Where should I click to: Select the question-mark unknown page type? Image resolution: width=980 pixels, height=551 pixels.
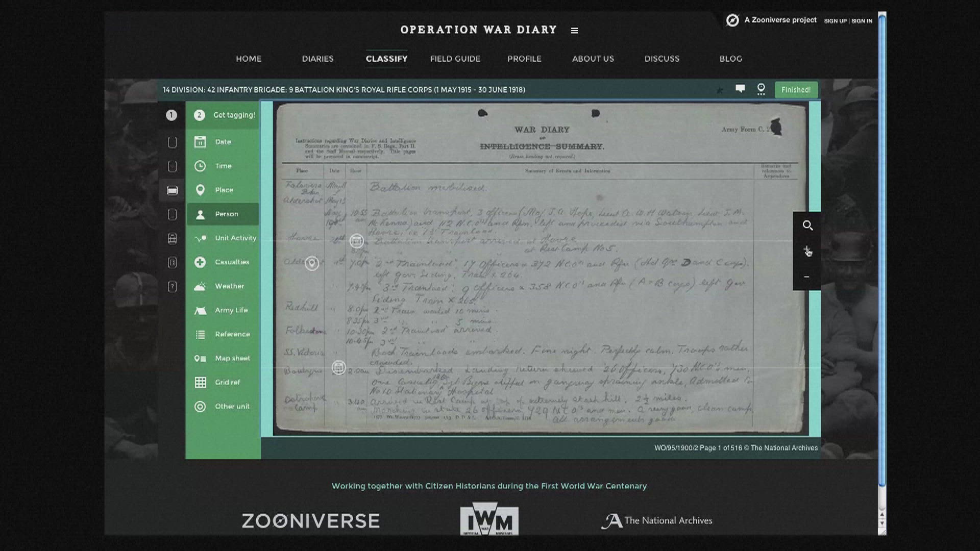click(x=173, y=287)
